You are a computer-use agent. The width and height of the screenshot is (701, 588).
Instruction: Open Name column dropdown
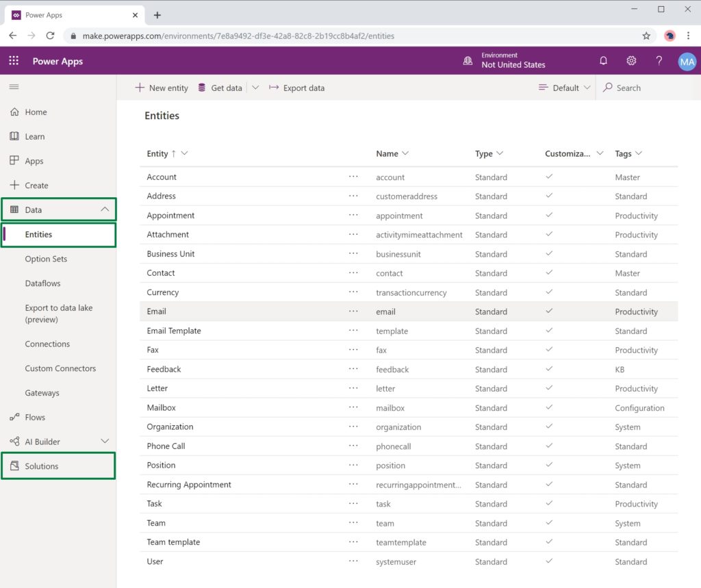pos(405,153)
